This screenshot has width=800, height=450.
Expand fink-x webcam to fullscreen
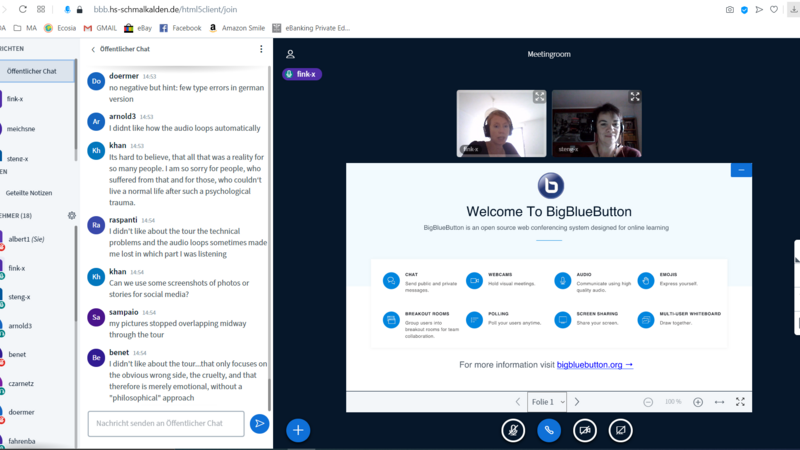tap(539, 97)
